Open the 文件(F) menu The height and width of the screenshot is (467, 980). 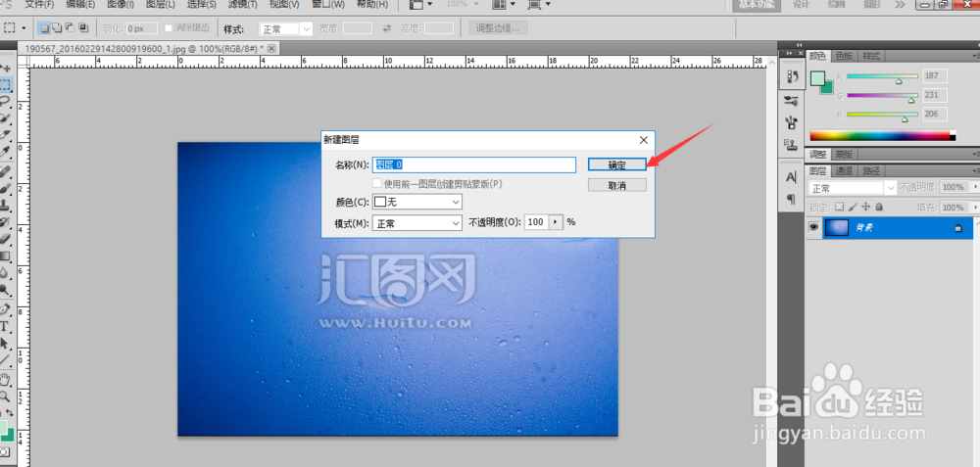(x=39, y=4)
